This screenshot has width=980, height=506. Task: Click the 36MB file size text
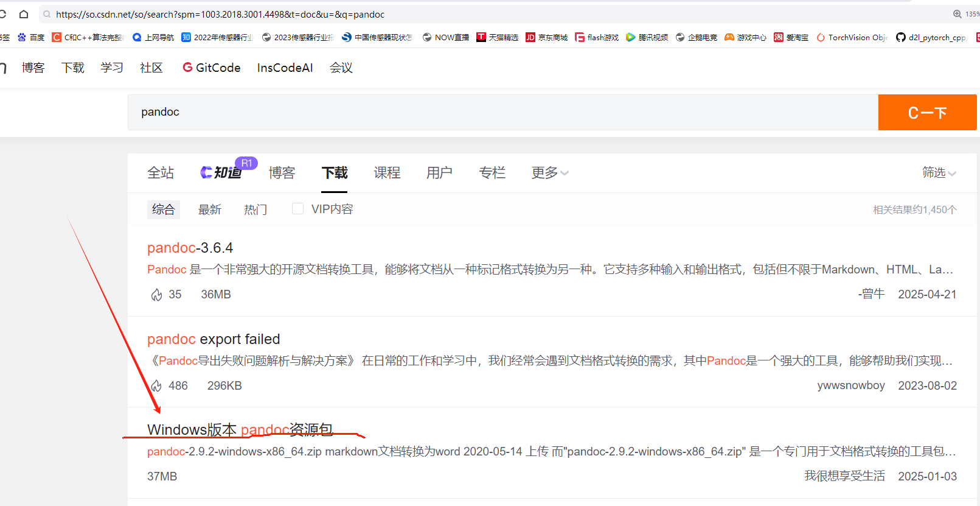click(x=216, y=295)
